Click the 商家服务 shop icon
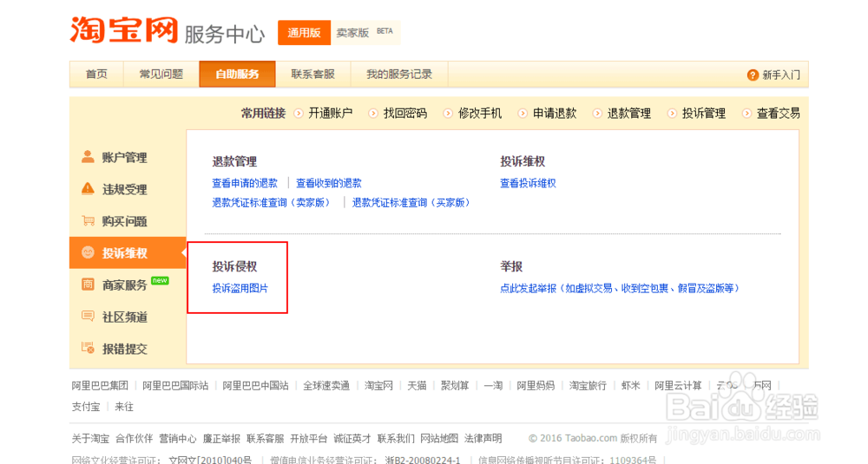 [88, 284]
